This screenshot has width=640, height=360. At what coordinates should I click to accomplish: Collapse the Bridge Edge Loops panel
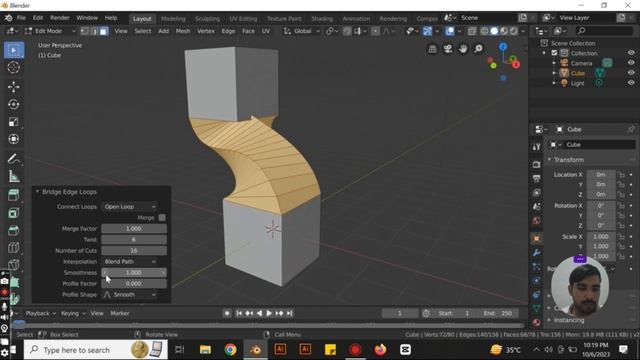[x=37, y=192]
